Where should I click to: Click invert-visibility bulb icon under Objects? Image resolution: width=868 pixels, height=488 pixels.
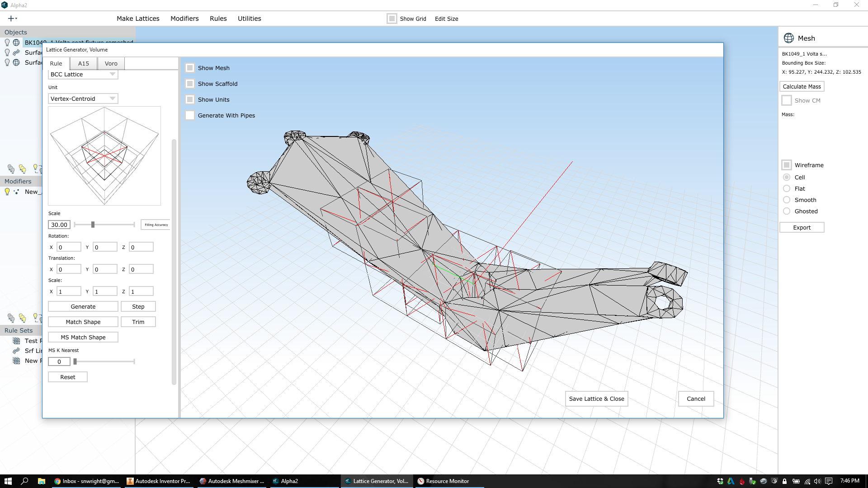(37, 169)
